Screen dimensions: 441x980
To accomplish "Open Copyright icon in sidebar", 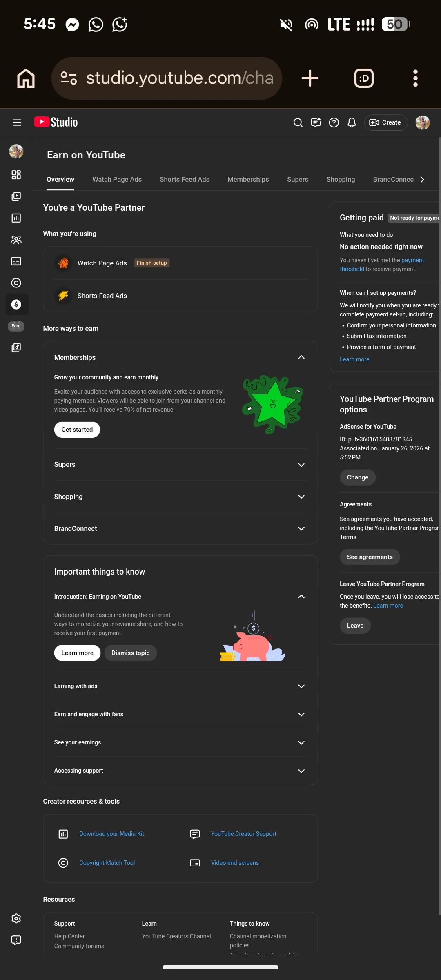I will tap(16, 283).
